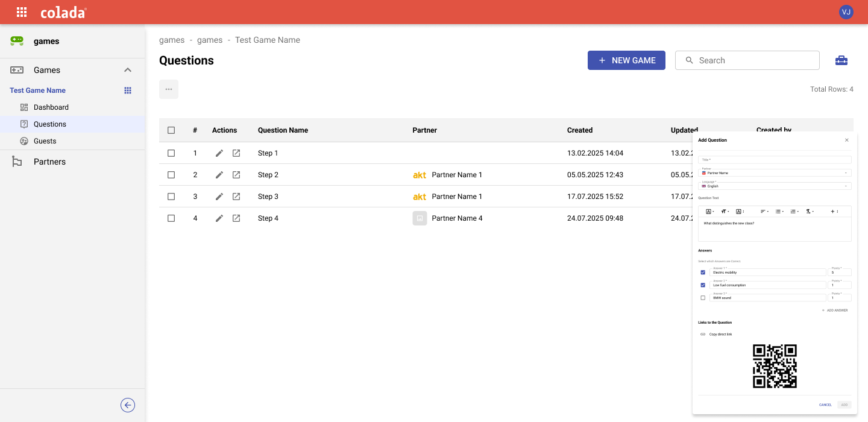Click the edit pencil for Step 2
The width and height of the screenshot is (868, 422).
coord(219,175)
